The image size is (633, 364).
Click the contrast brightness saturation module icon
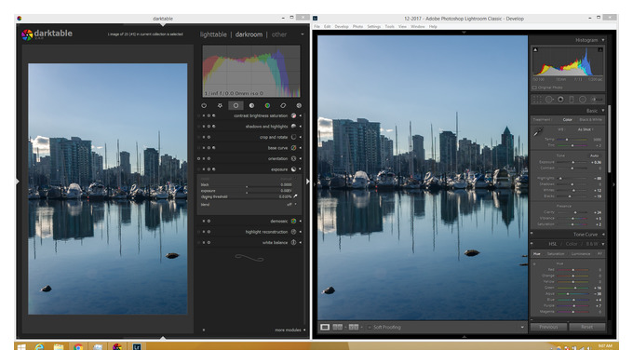293,115
